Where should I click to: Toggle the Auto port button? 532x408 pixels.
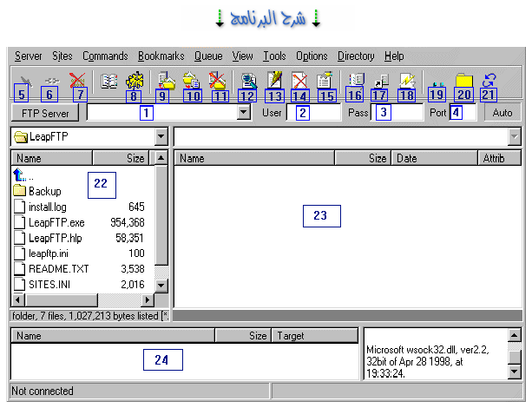coord(502,113)
